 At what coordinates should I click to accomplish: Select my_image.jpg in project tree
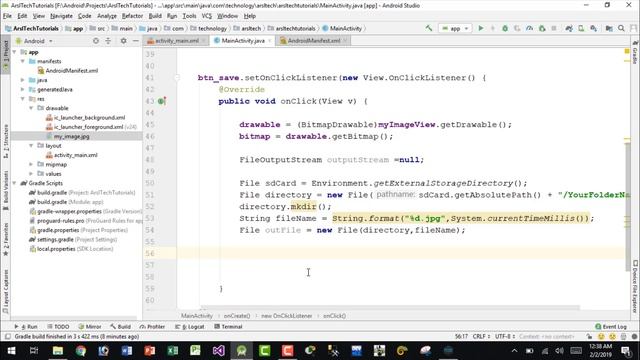pos(71,136)
